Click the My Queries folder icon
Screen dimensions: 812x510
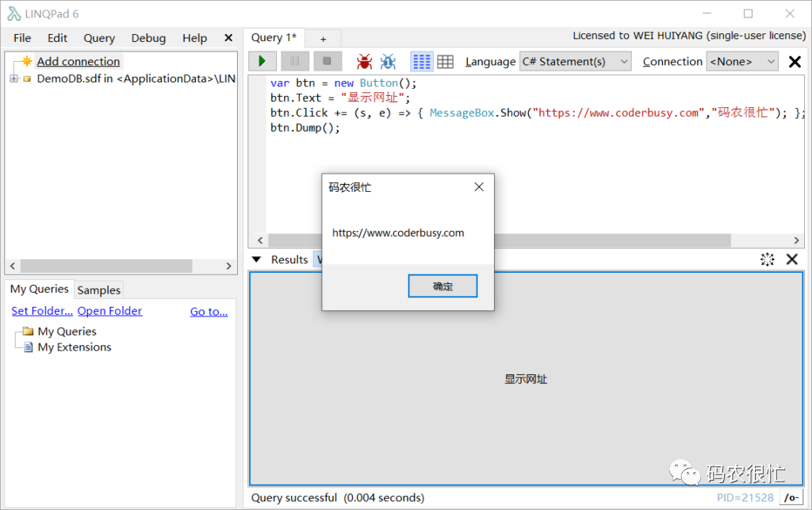coord(28,331)
